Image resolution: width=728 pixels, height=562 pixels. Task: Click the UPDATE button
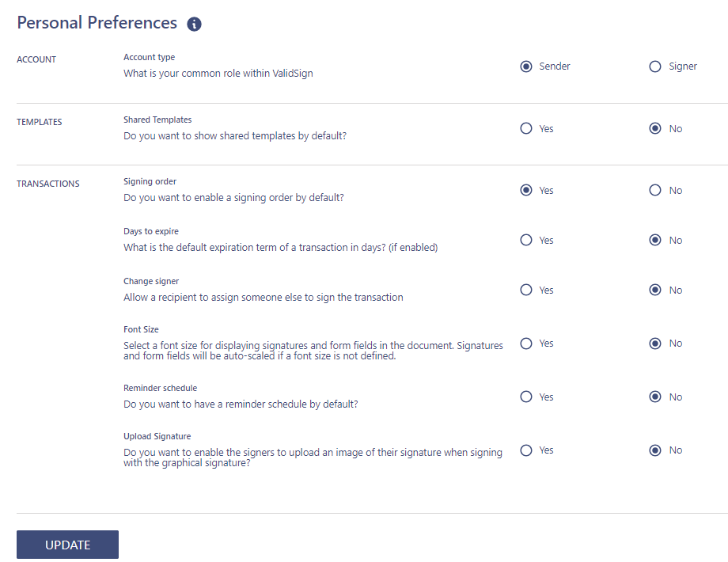(67, 545)
